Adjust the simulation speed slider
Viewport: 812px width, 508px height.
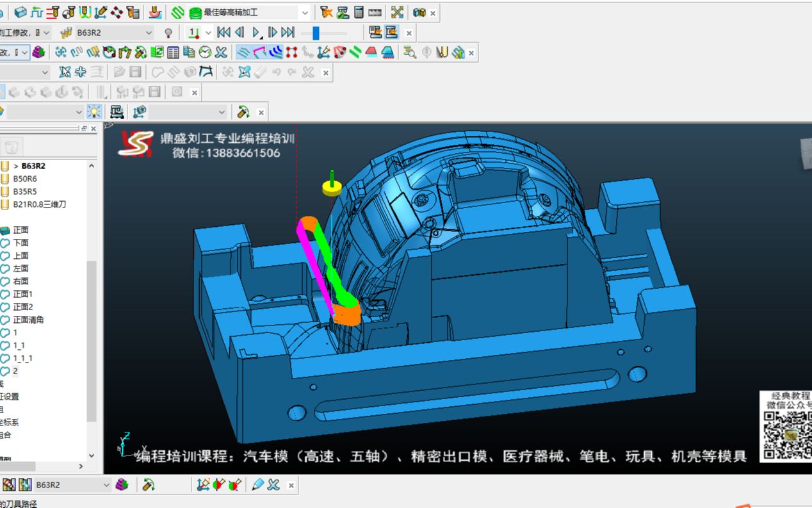coord(316,33)
